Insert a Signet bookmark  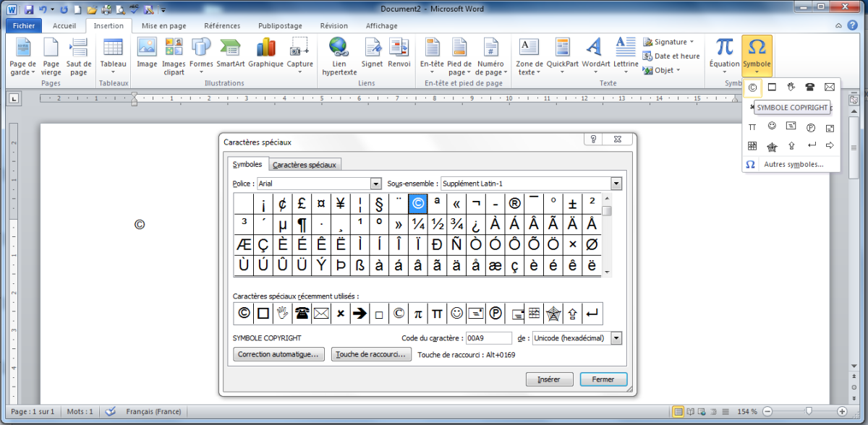pyautogui.click(x=373, y=52)
